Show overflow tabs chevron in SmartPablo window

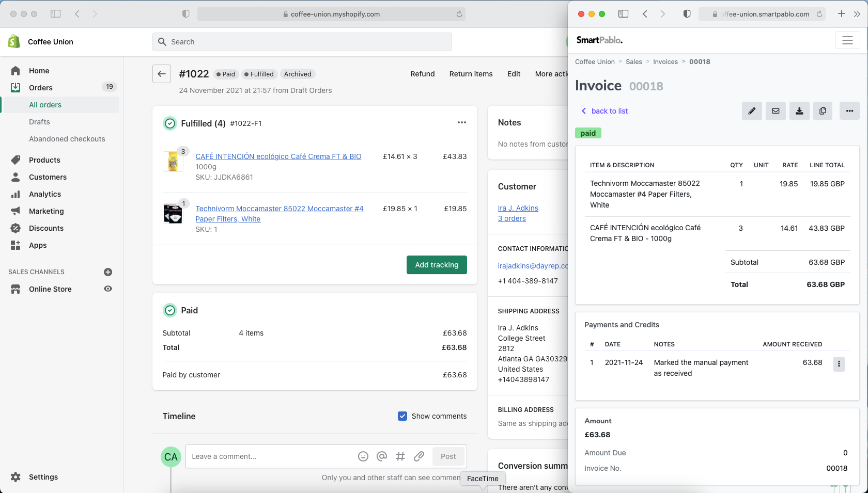[857, 14]
